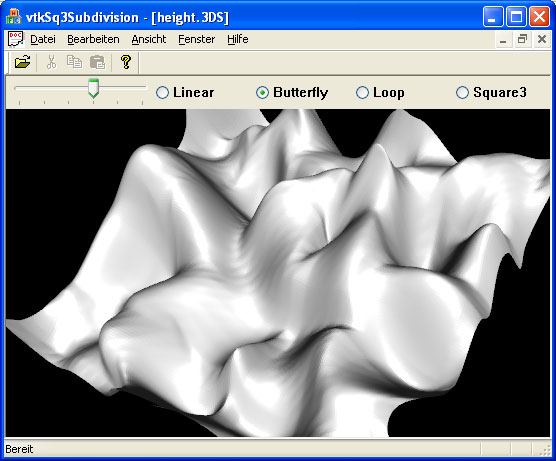Screen dimensions: 556x461
Task: Expand the Ansicht menu
Action: [x=149, y=39]
